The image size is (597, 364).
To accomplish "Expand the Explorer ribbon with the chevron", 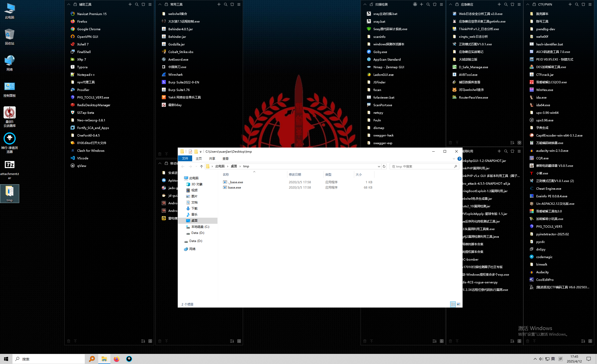I will (454, 159).
